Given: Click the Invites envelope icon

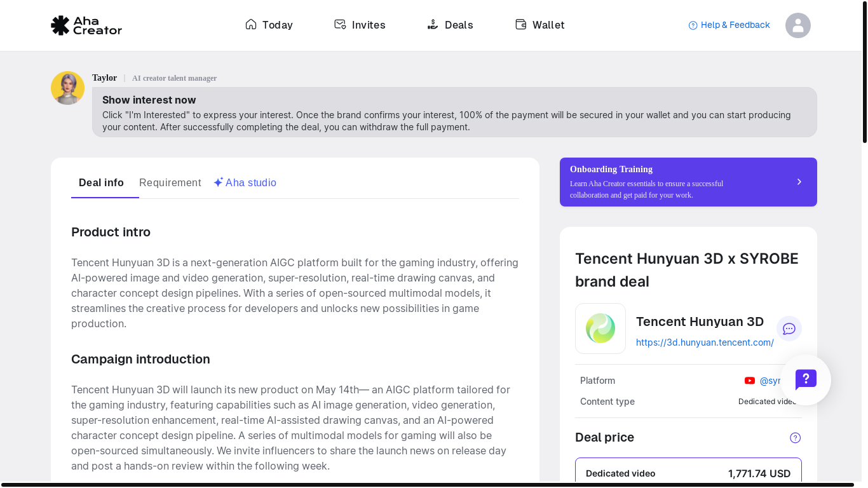Looking at the screenshot, I should point(340,24).
